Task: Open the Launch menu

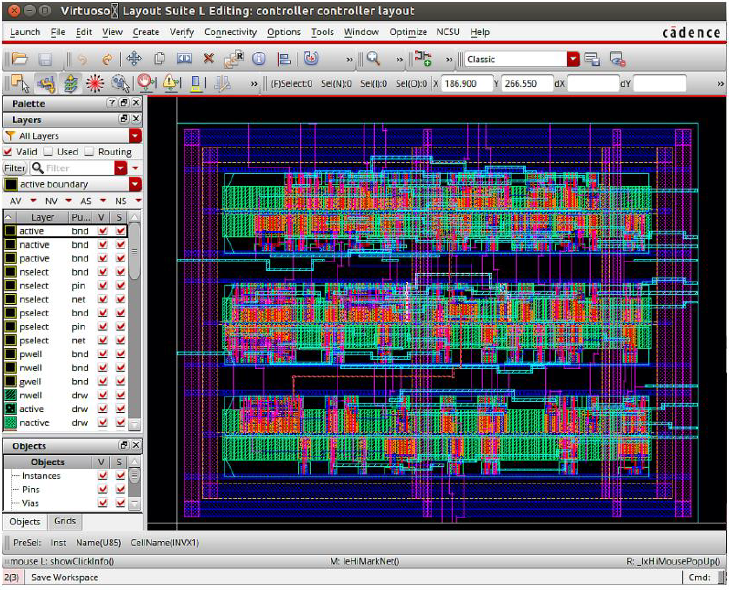Action: [x=25, y=32]
